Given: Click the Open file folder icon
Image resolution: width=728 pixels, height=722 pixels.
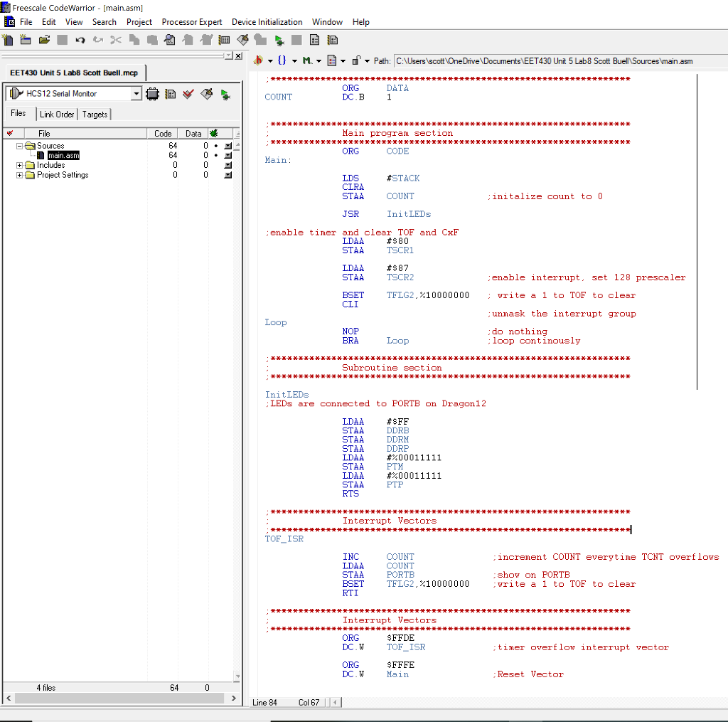Looking at the screenshot, I should [44, 40].
